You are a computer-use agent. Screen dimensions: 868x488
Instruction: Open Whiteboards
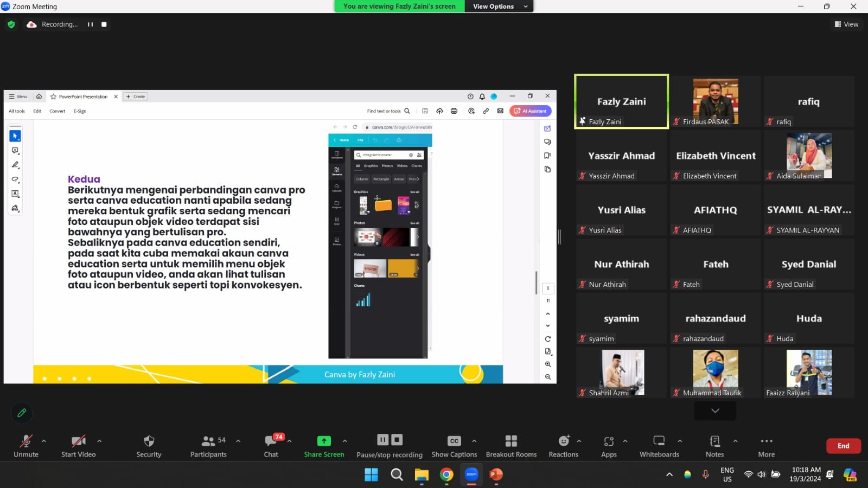point(659,446)
